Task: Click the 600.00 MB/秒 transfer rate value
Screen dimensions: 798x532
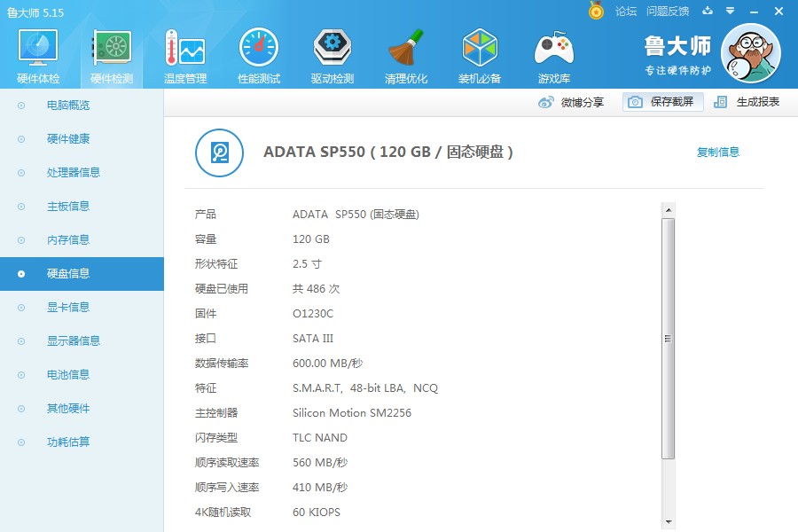Action: click(x=327, y=364)
